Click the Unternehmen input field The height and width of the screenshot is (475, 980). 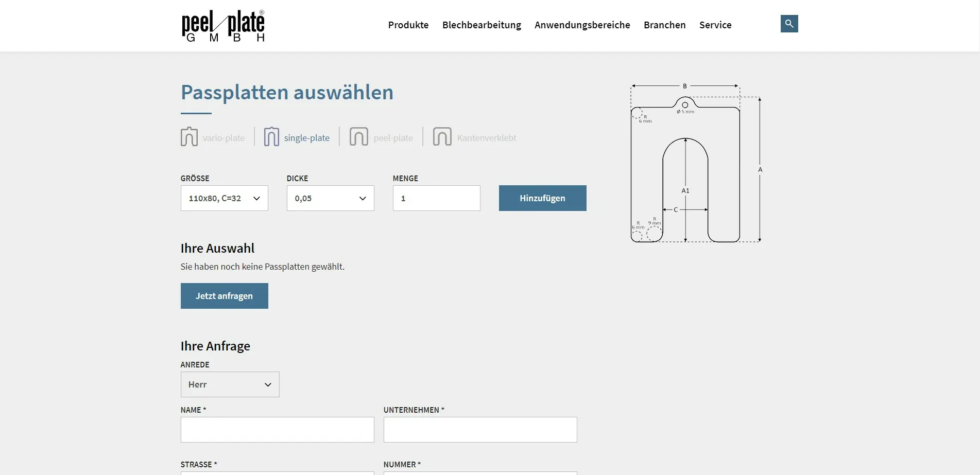(x=480, y=430)
